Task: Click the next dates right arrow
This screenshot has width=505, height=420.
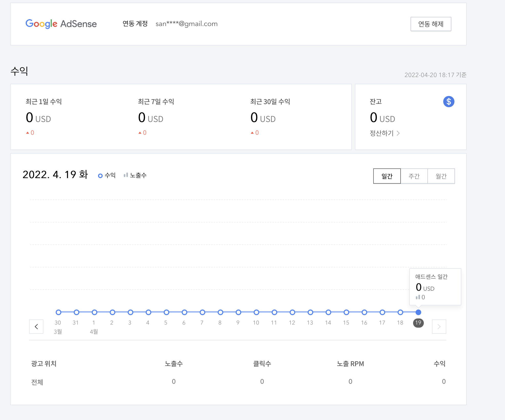Action: point(439,326)
